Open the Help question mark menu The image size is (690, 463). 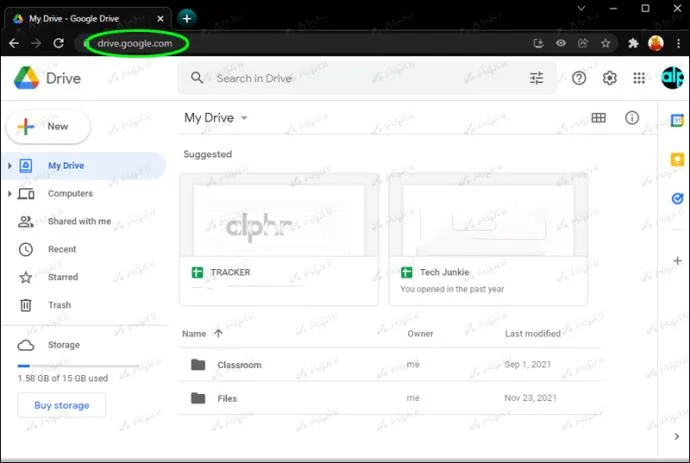point(579,78)
